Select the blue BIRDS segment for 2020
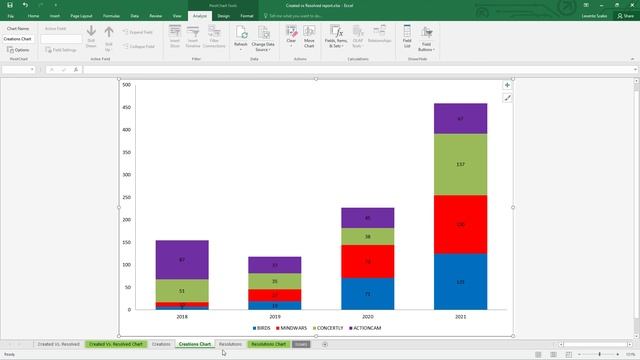The image size is (640, 360). [368, 294]
